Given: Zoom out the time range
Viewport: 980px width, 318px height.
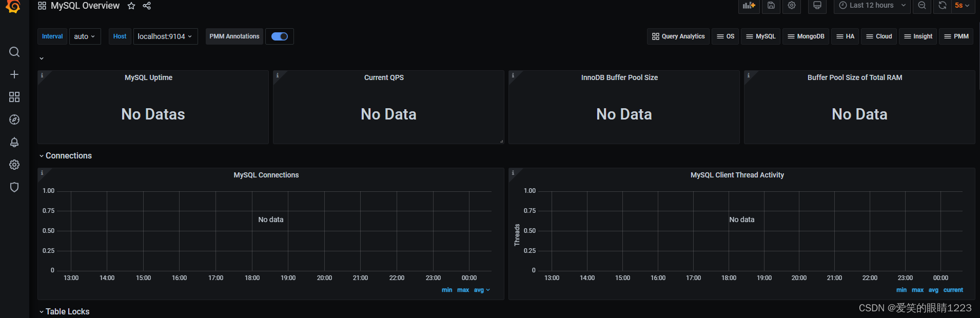Looking at the screenshot, I should (x=922, y=6).
